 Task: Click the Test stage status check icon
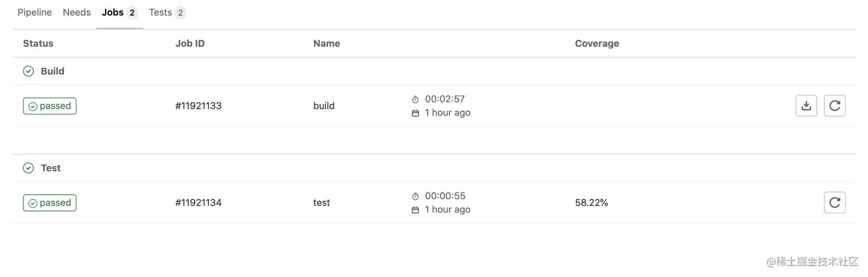28,168
